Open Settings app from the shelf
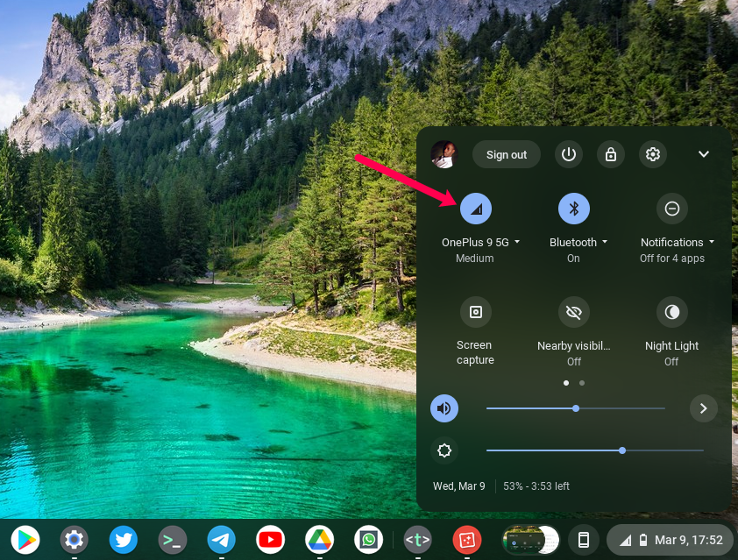The width and height of the screenshot is (738, 560). point(74,540)
